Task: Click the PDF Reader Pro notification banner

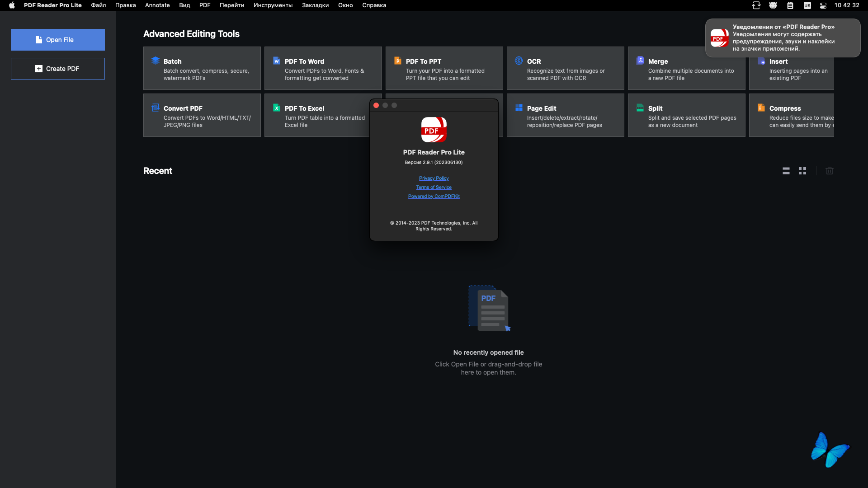Action: (x=783, y=38)
